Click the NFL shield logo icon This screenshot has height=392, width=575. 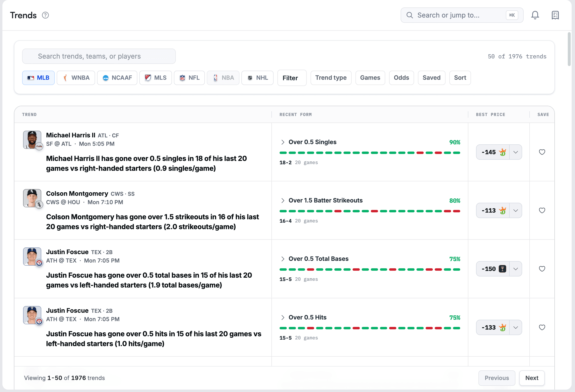182,78
